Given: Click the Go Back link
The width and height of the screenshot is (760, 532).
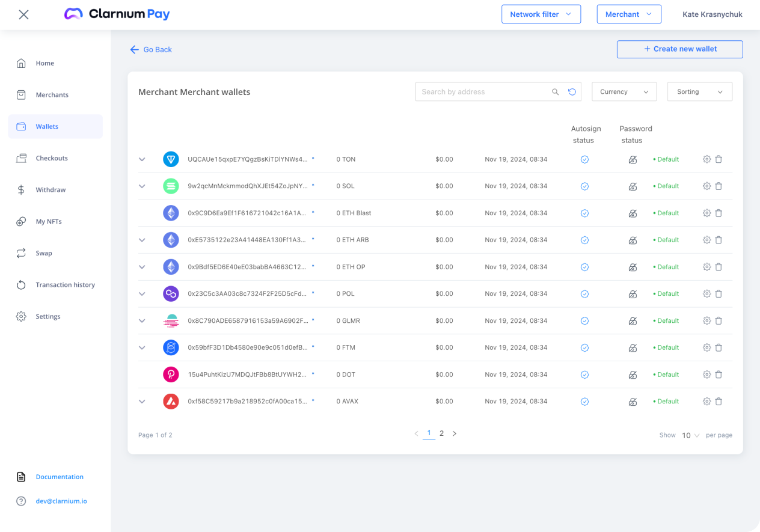Looking at the screenshot, I should [151, 49].
